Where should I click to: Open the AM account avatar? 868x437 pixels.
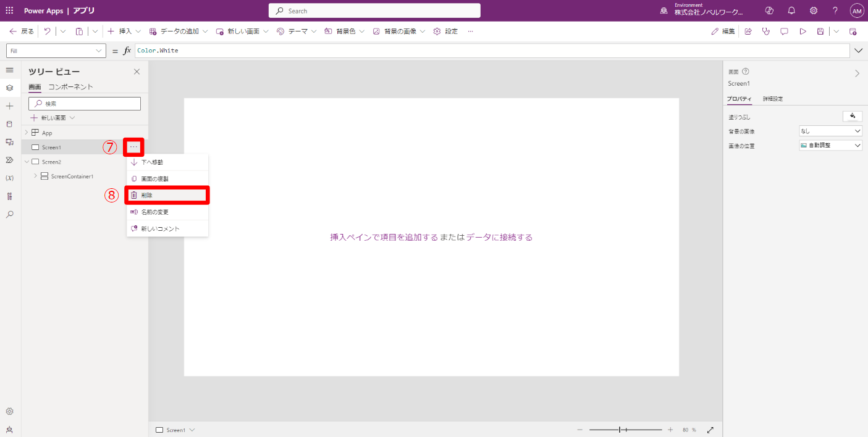pos(857,10)
